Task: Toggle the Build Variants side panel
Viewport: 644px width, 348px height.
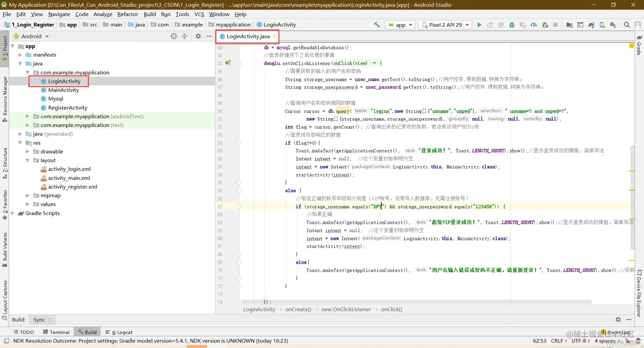Action: [5, 250]
